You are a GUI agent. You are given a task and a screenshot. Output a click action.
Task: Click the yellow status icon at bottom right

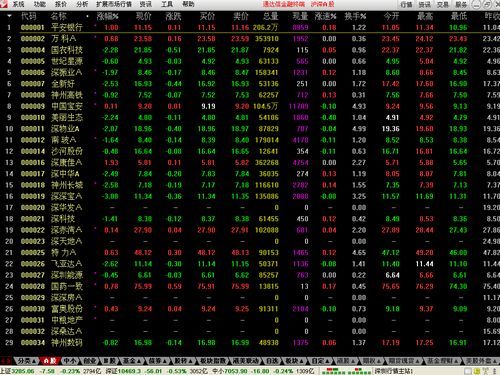coord(477,371)
